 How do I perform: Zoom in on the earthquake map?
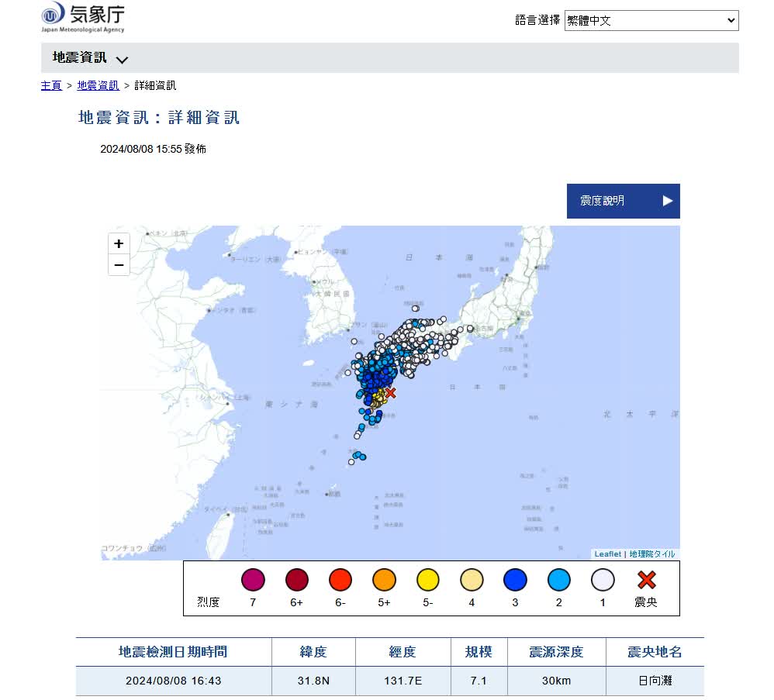coord(119,243)
